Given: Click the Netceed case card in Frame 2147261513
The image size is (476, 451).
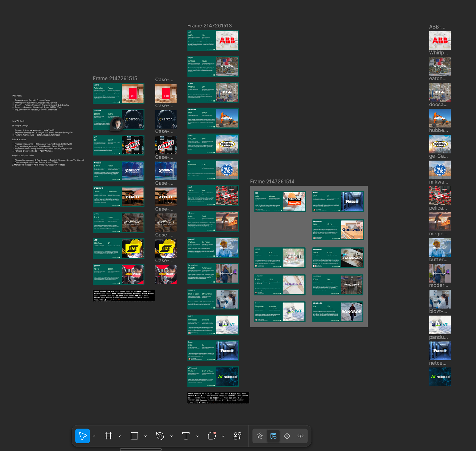Looking at the screenshot, I should click(213, 377).
